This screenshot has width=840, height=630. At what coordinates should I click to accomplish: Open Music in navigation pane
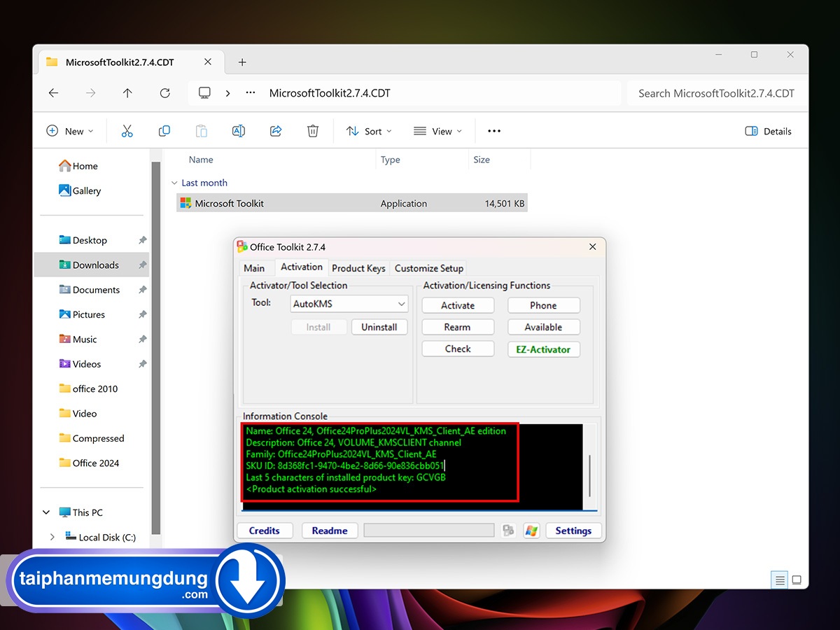78,339
